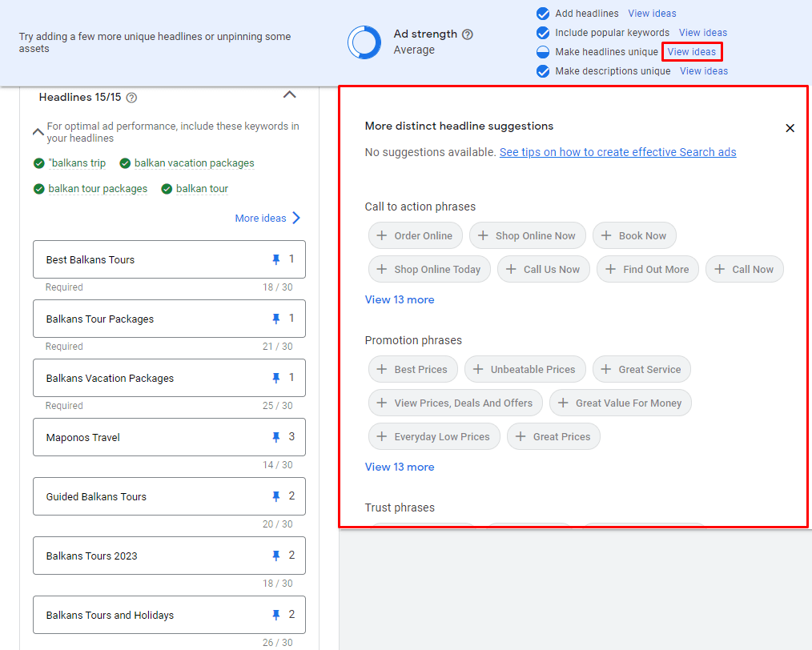Click the "balkans trip keyword suggestion
The image size is (812, 650).
tap(77, 163)
